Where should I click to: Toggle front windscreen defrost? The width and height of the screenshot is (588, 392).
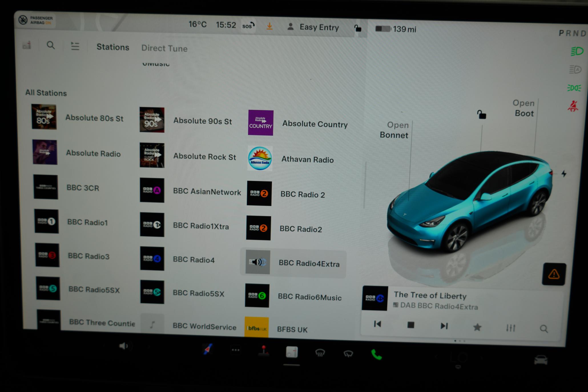coord(320,353)
